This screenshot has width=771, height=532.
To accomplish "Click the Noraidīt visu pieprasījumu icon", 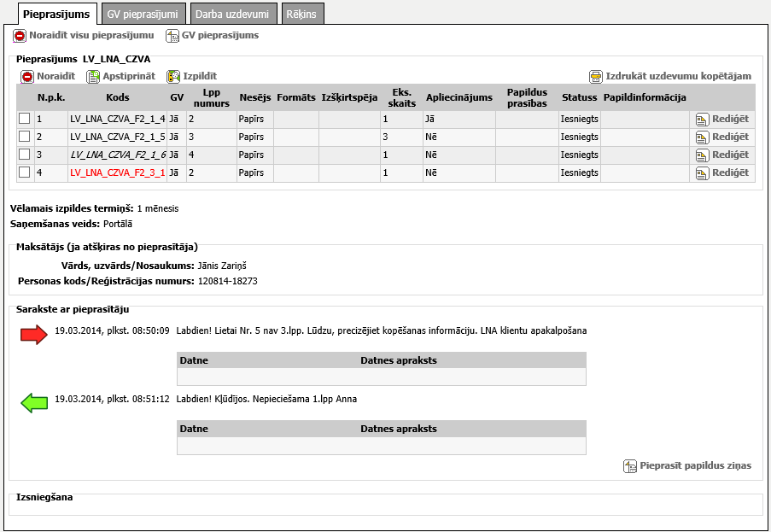I will pyautogui.click(x=20, y=36).
